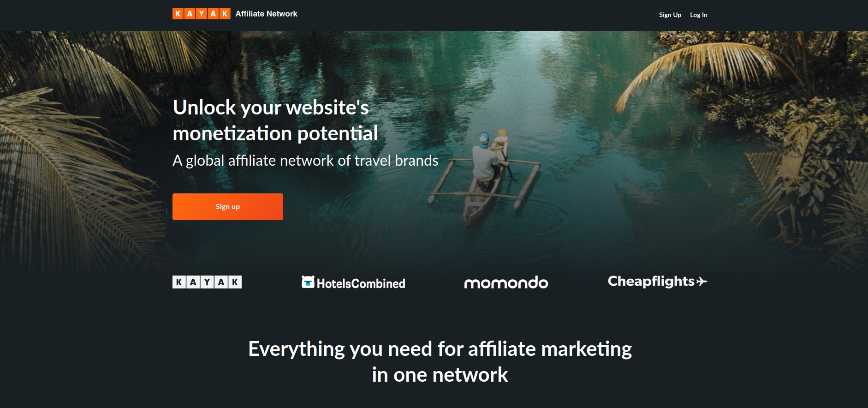Click the 'Unlock your website's monetization potential' headline
The image size is (868, 408).
pyautogui.click(x=275, y=120)
